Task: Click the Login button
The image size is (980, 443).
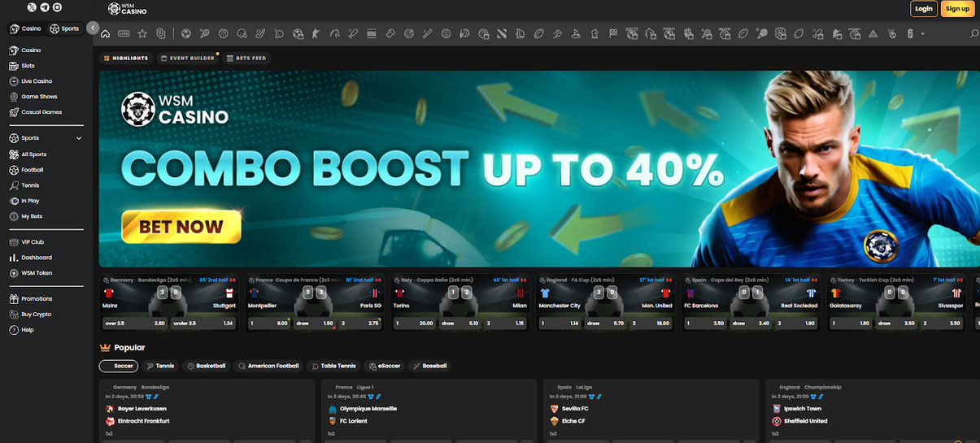Action: pyautogui.click(x=924, y=9)
